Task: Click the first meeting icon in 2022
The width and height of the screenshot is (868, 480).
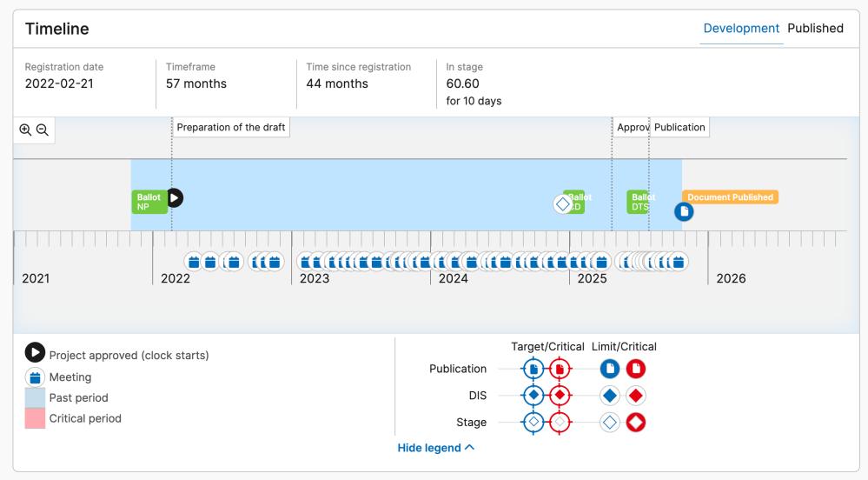Action: tap(195, 261)
